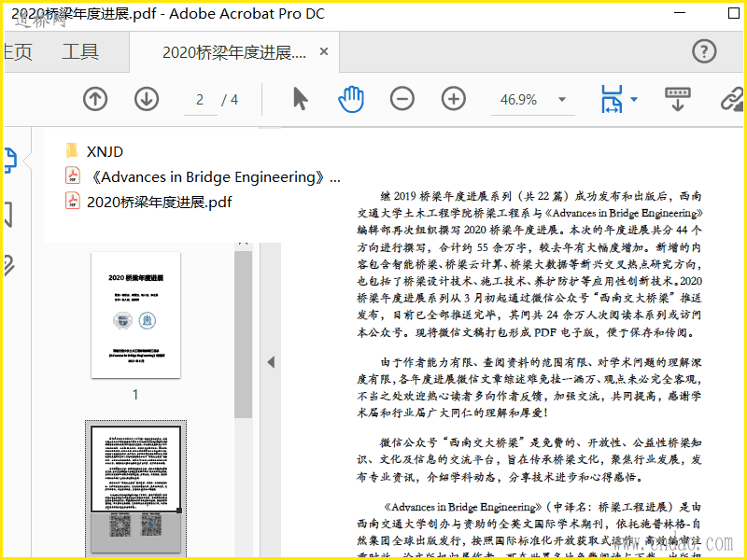Activate the hand pan tool
Viewport: 747px width, 560px height.
[x=351, y=99]
